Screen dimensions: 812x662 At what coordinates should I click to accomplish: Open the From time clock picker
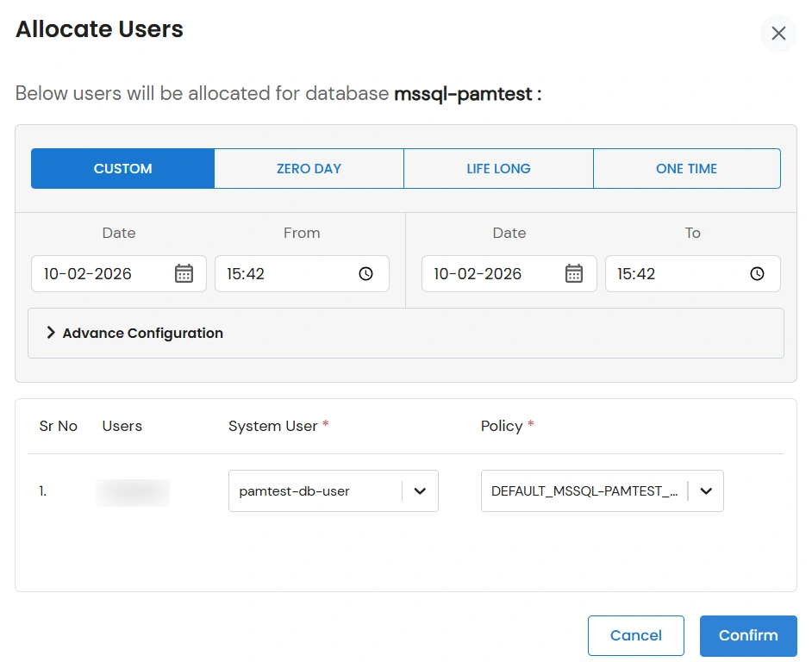(x=365, y=273)
